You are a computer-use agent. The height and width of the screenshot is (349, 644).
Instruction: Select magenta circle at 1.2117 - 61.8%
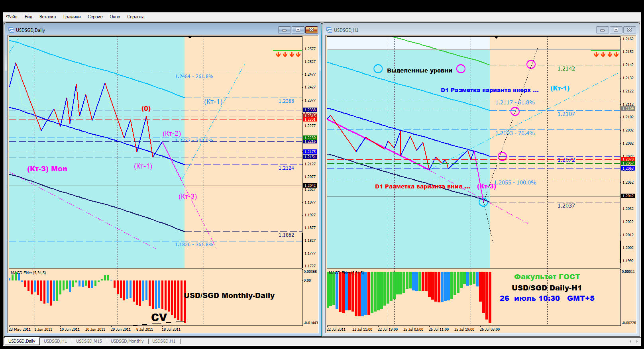point(515,111)
